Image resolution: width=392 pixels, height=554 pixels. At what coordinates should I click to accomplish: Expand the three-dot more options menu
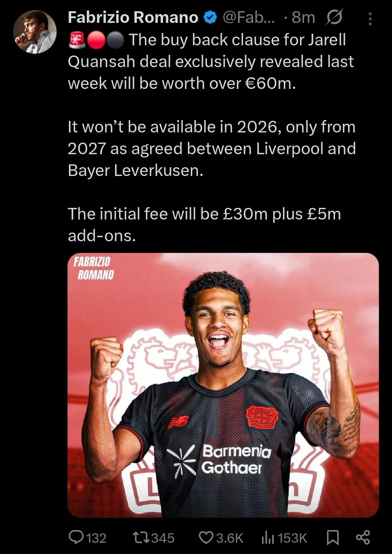coord(370,19)
